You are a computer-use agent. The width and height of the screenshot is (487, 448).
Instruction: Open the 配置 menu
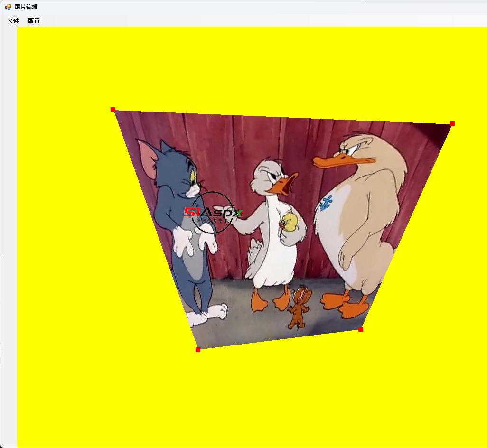pyautogui.click(x=34, y=21)
